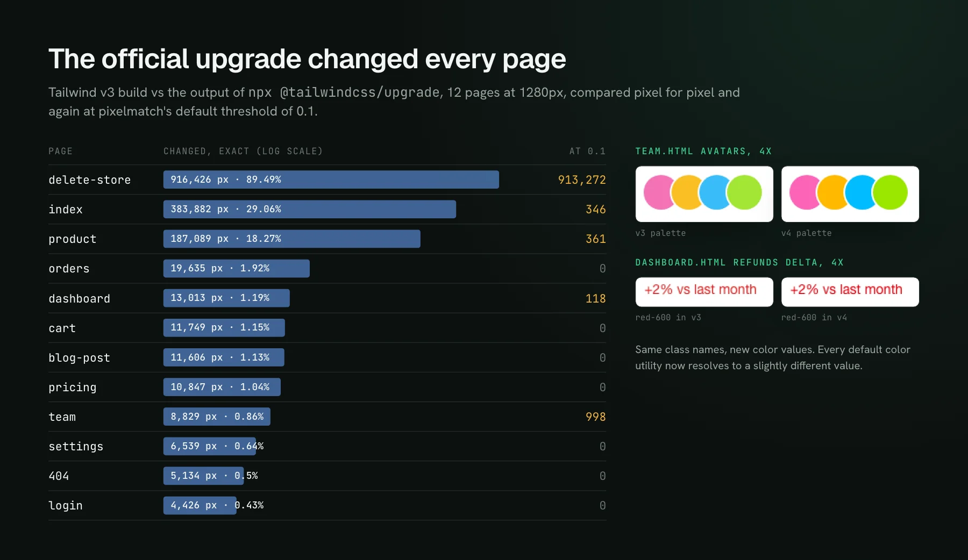The image size is (968, 560).
Task: Click the TEAM.HTML AVATARS, 4X heading
Action: [x=703, y=151]
